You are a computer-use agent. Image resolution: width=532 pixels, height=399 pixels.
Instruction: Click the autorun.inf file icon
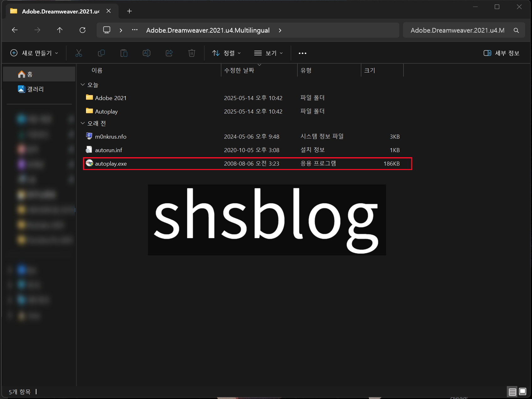pos(89,150)
